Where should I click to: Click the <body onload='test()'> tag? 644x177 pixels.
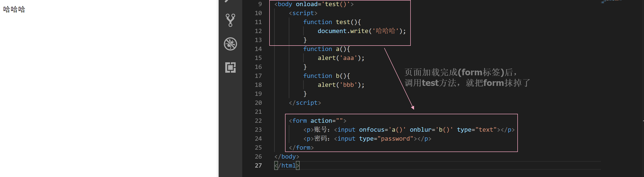coord(314,4)
